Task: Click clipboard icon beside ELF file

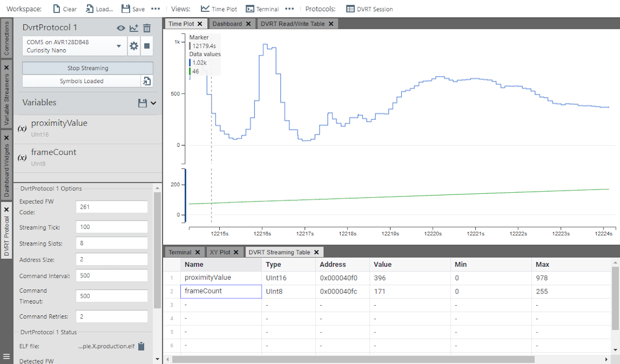Action: [x=142, y=346]
